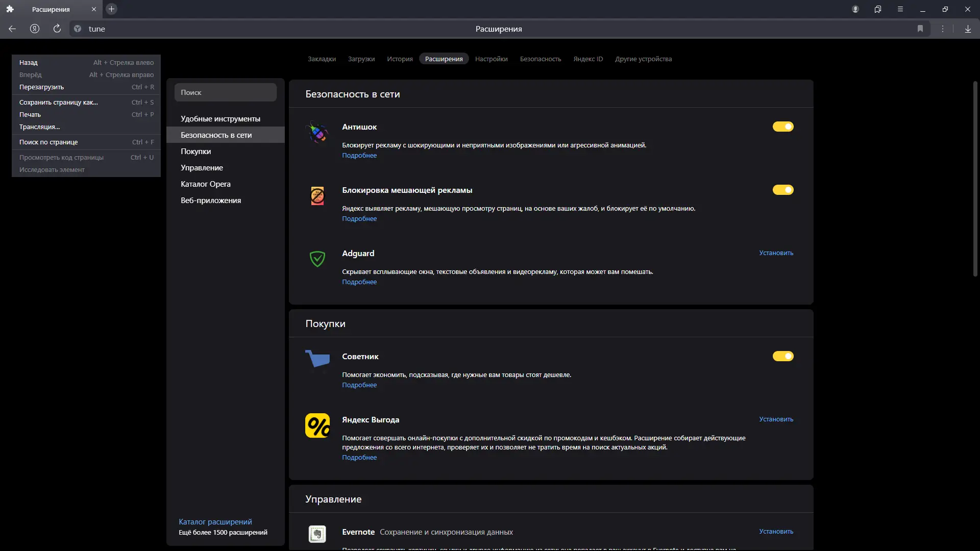The image size is (980, 551).
Task: Open downloads via the arrow icon
Action: tap(968, 29)
